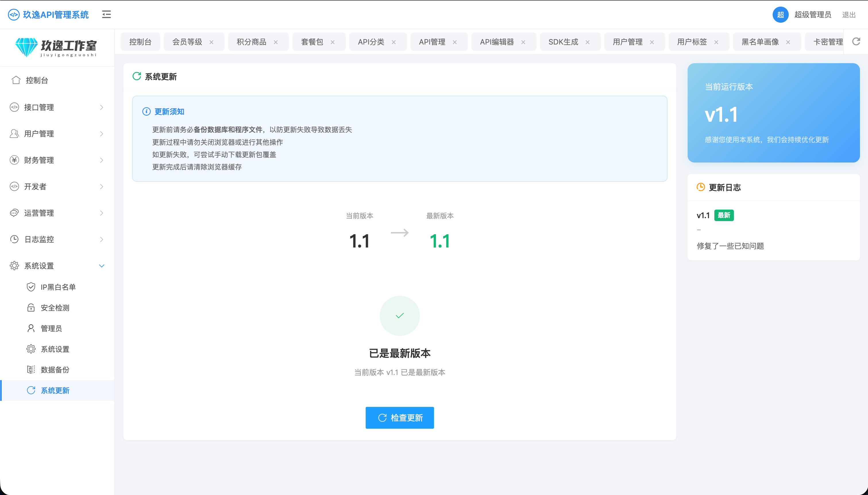Click 退出 to log out

pos(849,15)
